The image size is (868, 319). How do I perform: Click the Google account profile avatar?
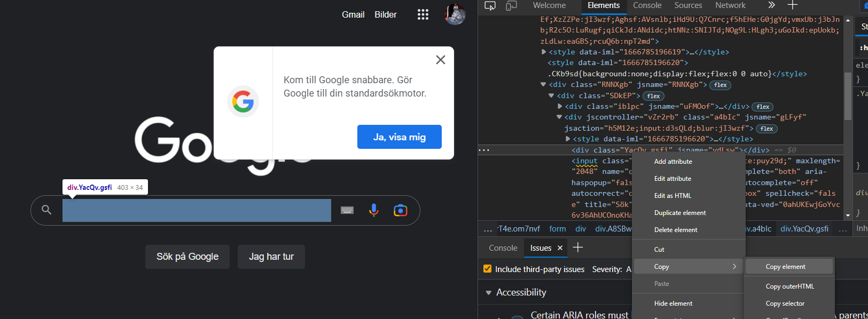pyautogui.click(x=455, y=14)
